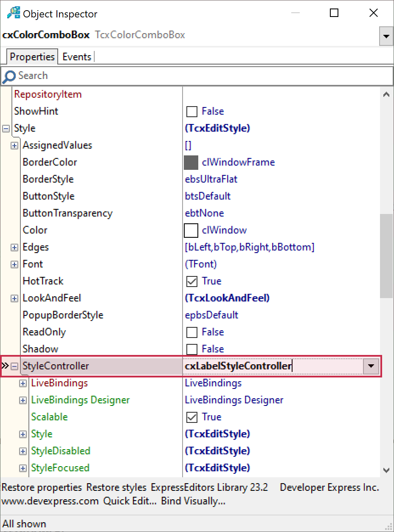Viewport: 394px width, 532px height.
Task: Expand the Edges property node
Action: pyautogui.click(x=14, y=247)
